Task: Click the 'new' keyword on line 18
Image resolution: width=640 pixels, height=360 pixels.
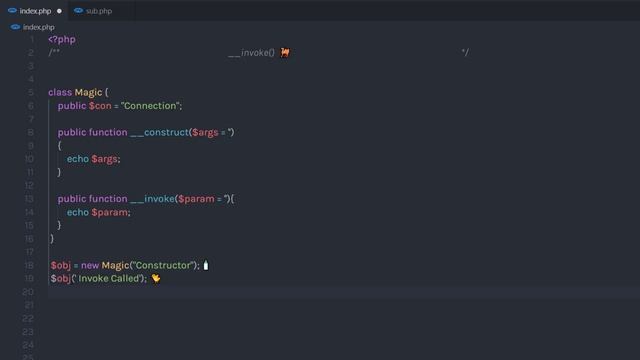Action: 90,265
